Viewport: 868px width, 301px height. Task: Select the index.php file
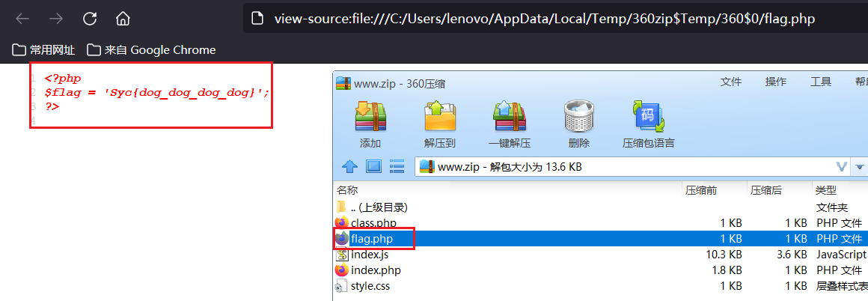pyautogui.click(x=601, y=270)
